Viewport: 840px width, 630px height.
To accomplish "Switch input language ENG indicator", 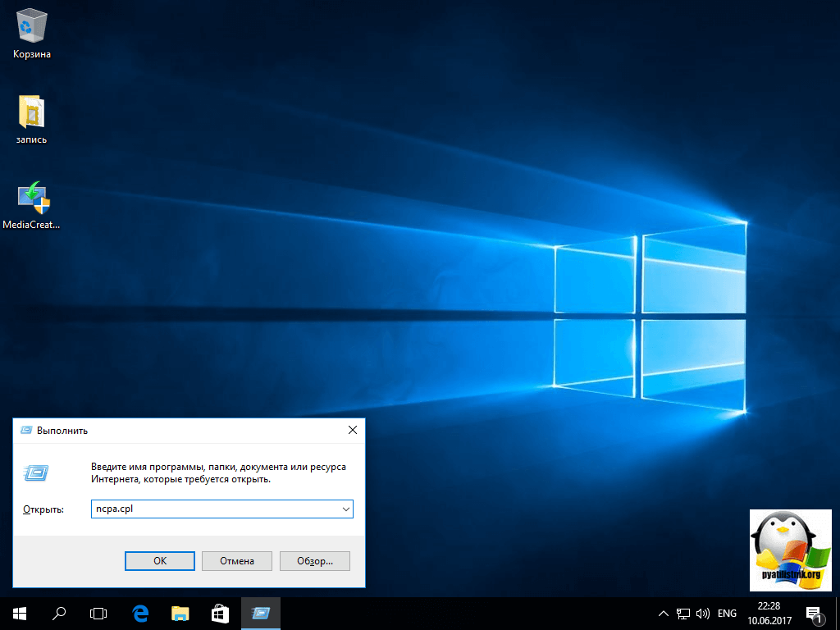I will click(x=727, y=614).
